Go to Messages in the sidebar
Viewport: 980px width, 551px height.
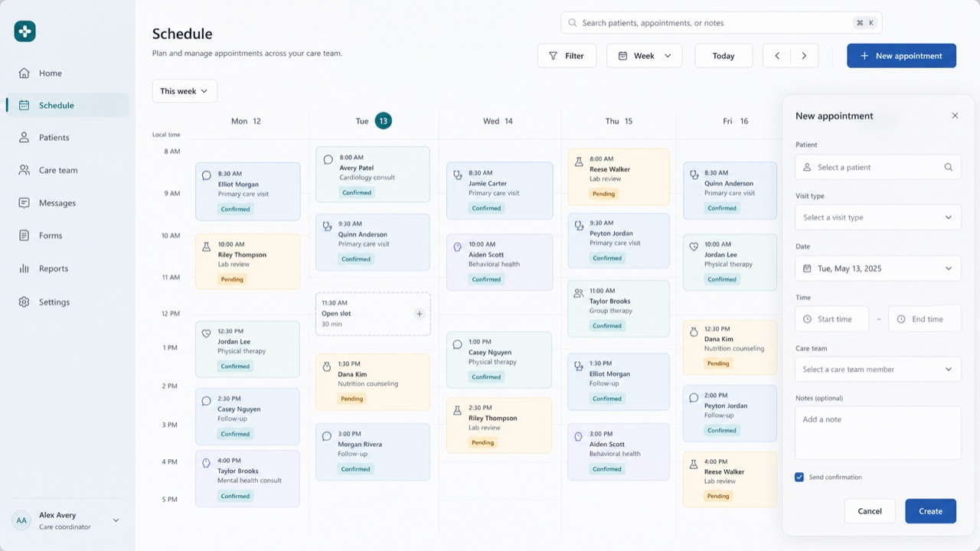pyautogui.click(x=67, y=203)
